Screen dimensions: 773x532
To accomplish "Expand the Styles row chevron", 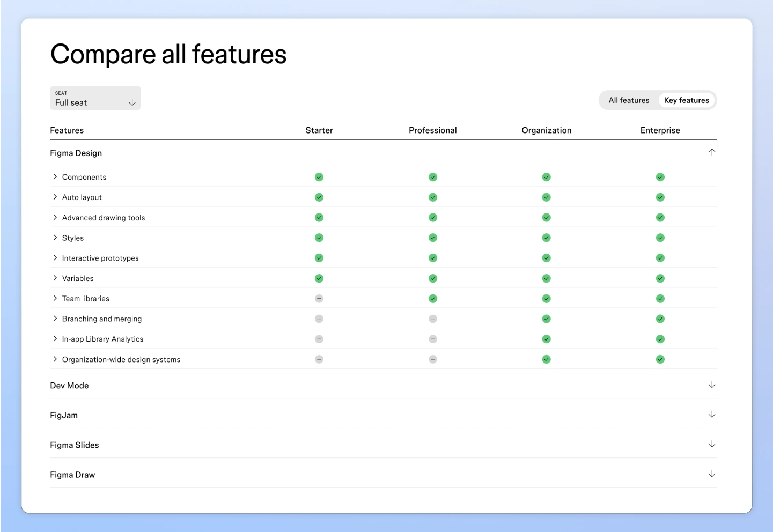I will (x=55, y=238).
